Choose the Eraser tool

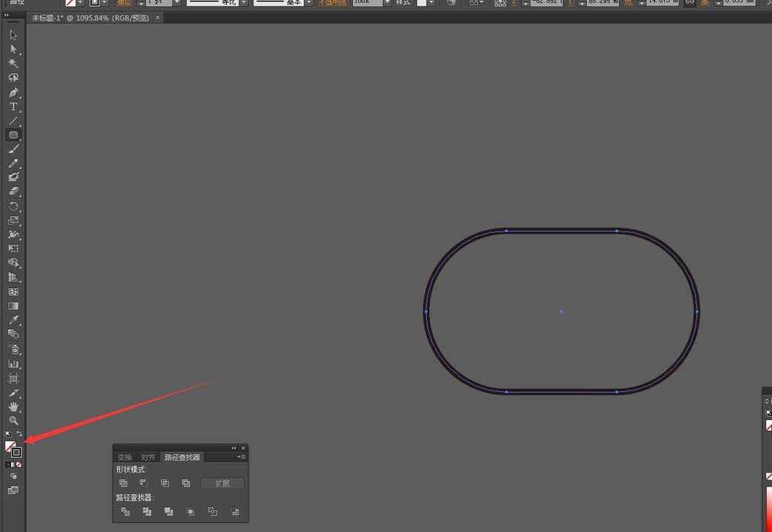pos(13,191)
